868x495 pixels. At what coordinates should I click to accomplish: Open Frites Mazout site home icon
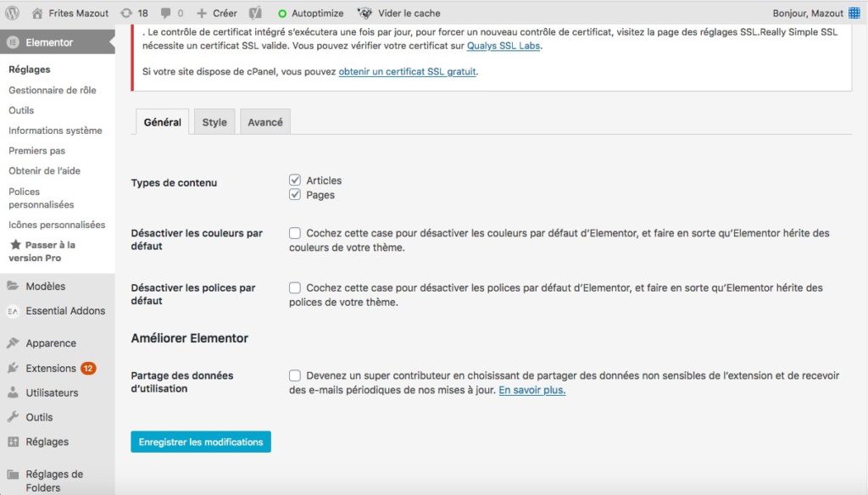coord(37,14)
